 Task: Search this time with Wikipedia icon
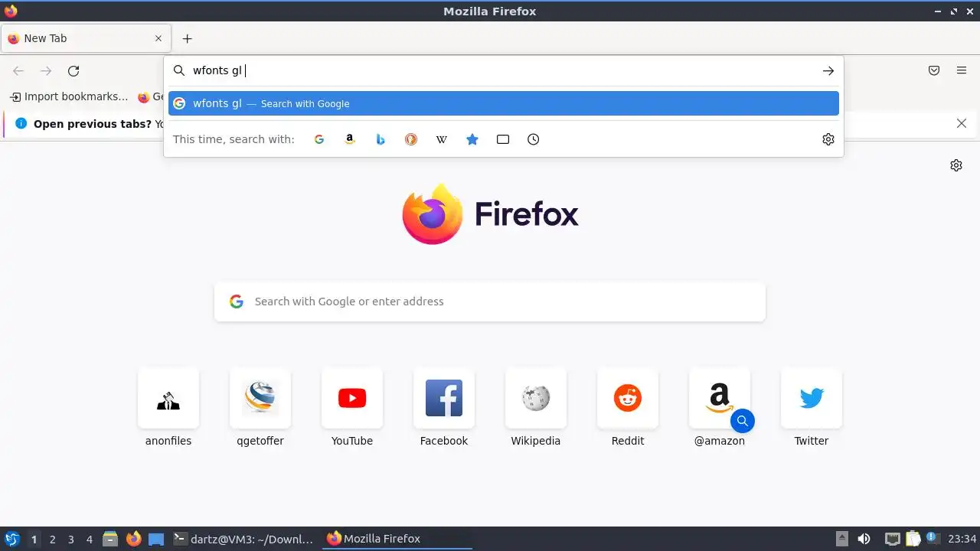coord(442,139)
